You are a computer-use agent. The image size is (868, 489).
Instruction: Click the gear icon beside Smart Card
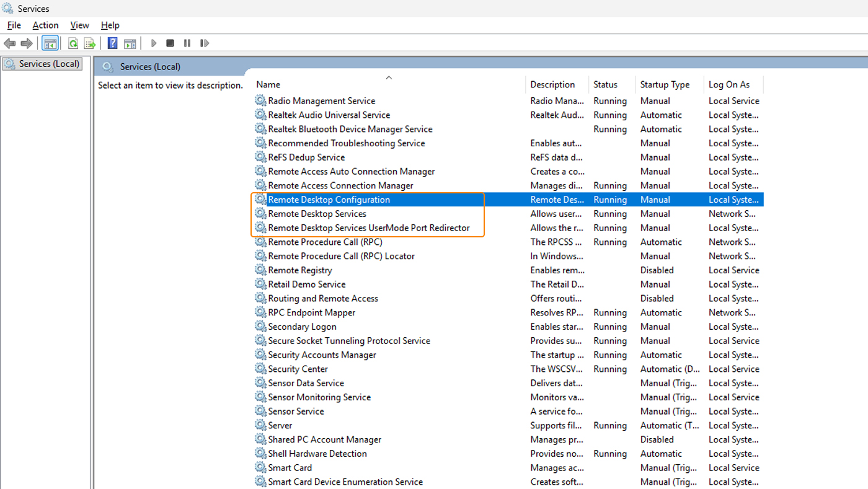pos(260,468)
